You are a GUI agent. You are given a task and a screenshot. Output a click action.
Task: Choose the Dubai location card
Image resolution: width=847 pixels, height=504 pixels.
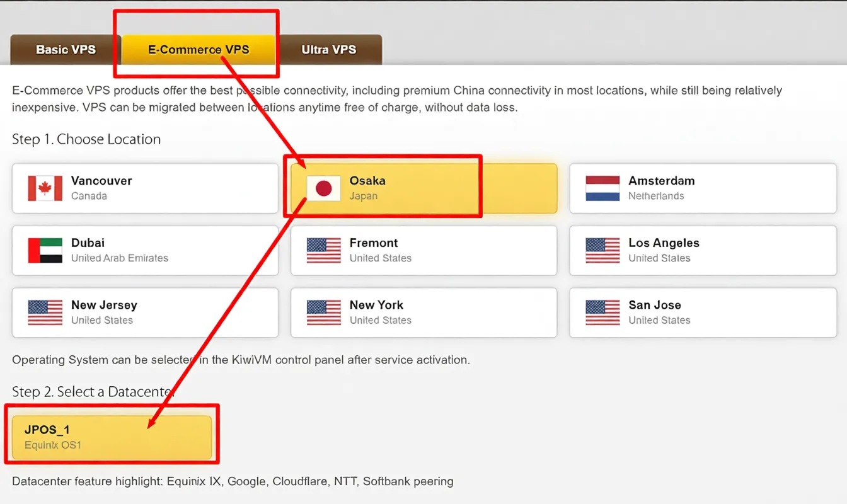[x=145, y=250]
